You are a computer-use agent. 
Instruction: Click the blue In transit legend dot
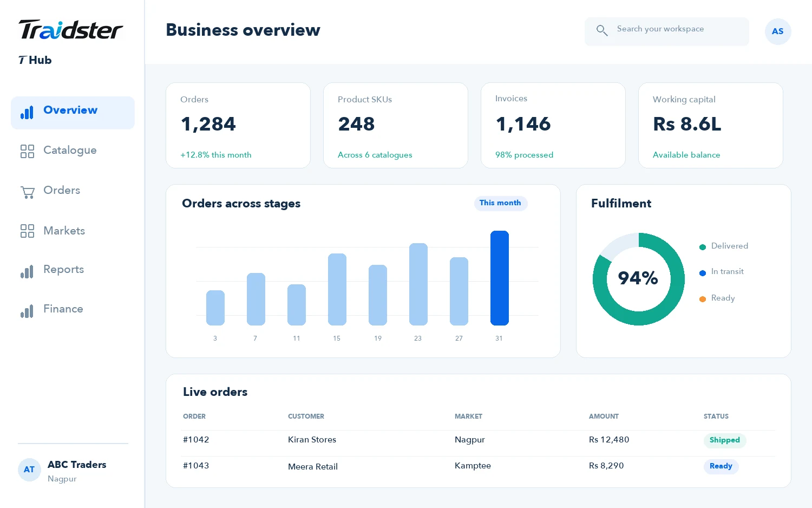[x=703, y=273]
